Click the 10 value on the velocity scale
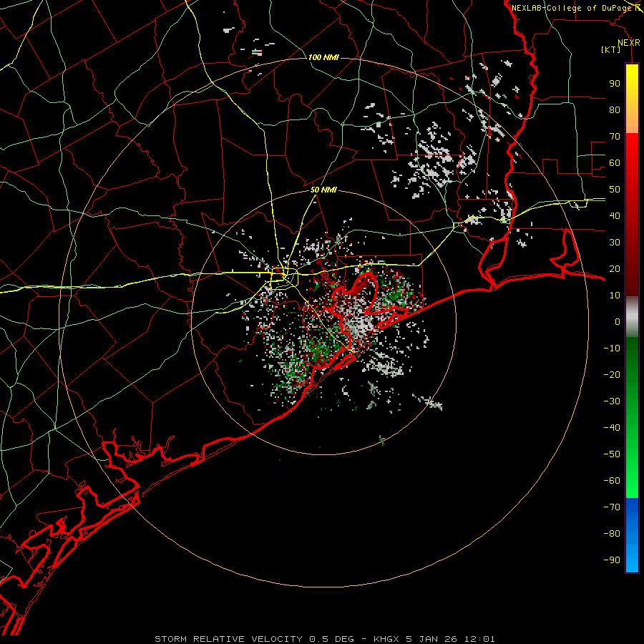 [x=615, y=296]
